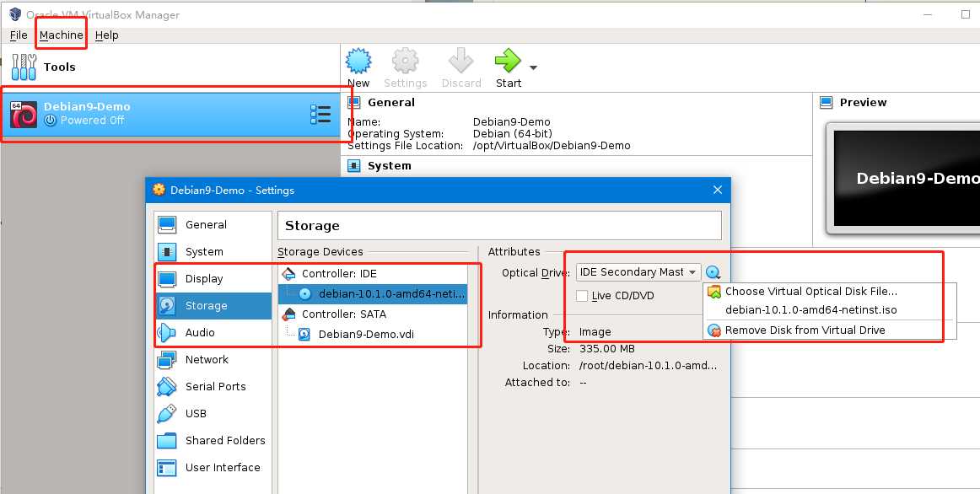
Task: Click the Settings dialog title gear icon
Action: tap(159, 190)
